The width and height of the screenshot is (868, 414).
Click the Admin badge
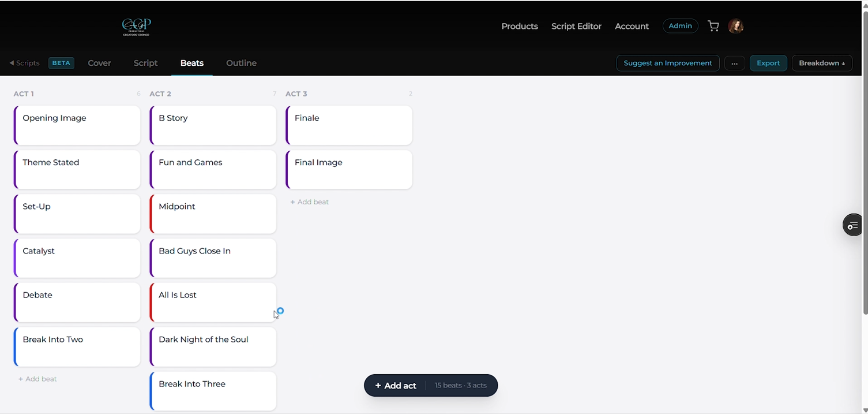click(x=680, y=25)
